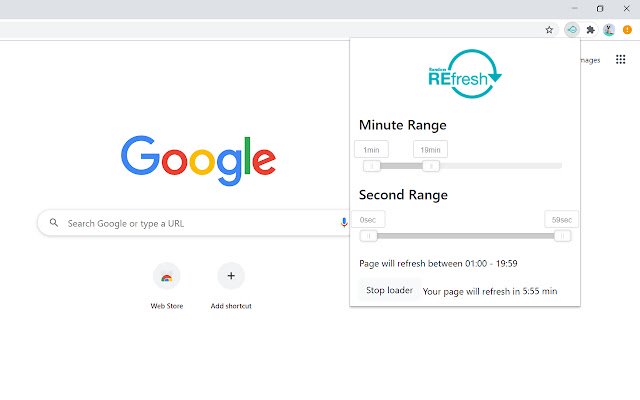
Task: Stop the refresh loader
Action: (389, 290)
